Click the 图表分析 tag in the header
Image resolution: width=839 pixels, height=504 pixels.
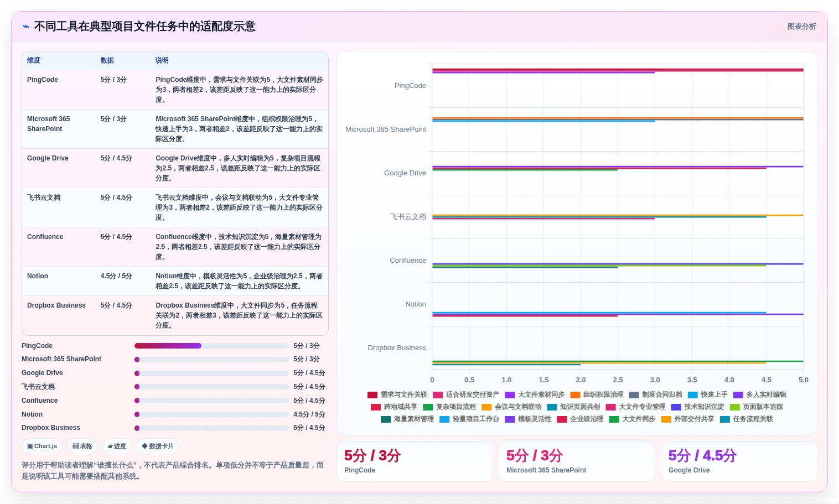(801, 27)
